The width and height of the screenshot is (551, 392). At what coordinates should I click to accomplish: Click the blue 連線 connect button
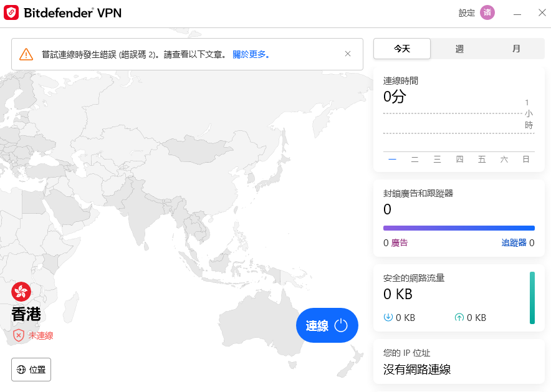coord(327,325)
